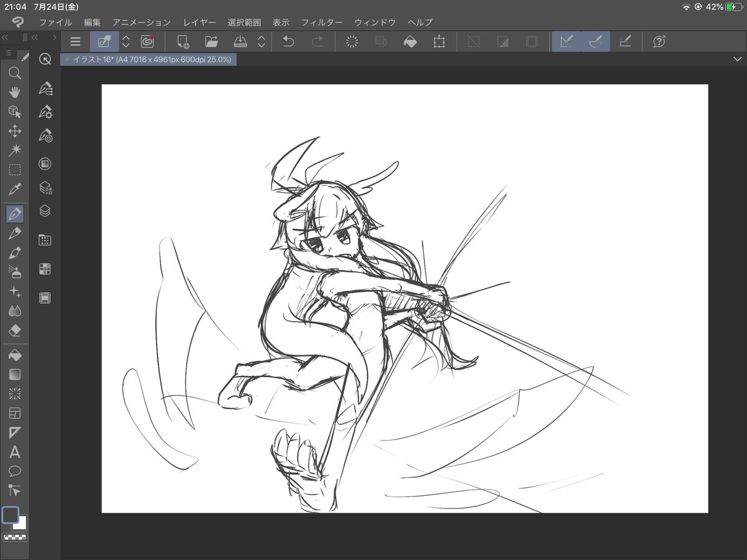Image resolution: width=747 pixels, height=560 pixels.
Task: Select the Auto Select magic wand tool
Action: [x=15, y=150]
